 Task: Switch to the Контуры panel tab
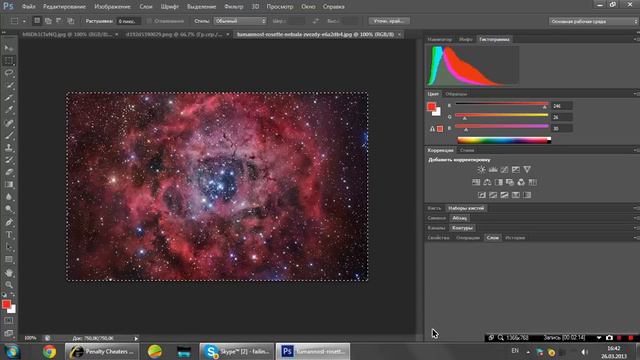(x=462, y=228)
